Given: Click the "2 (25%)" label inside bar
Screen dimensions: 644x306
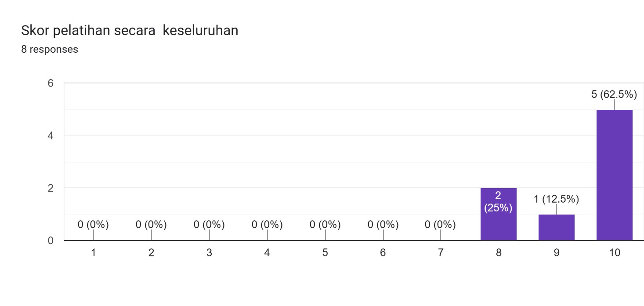Looking at the screenshot, I should pos(498,202).
